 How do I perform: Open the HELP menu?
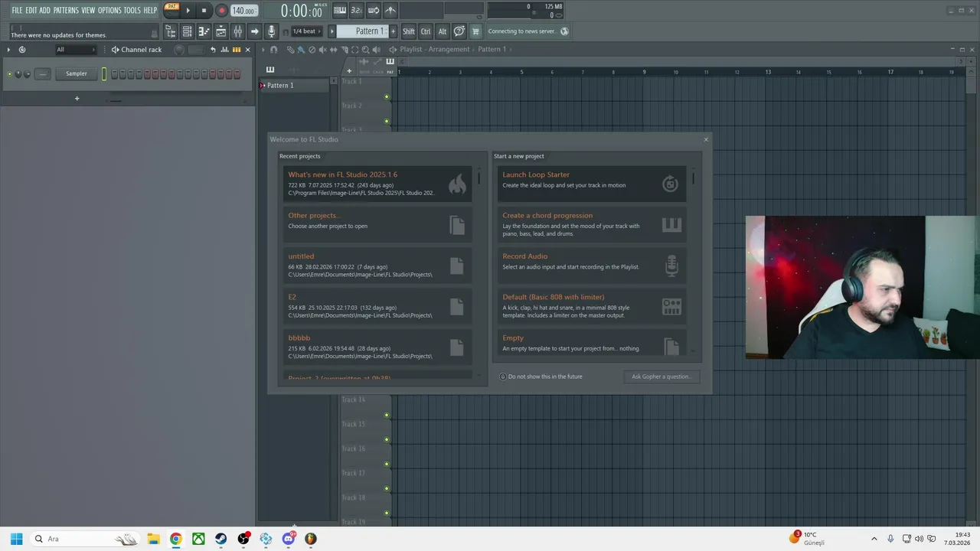click(150, 10)
